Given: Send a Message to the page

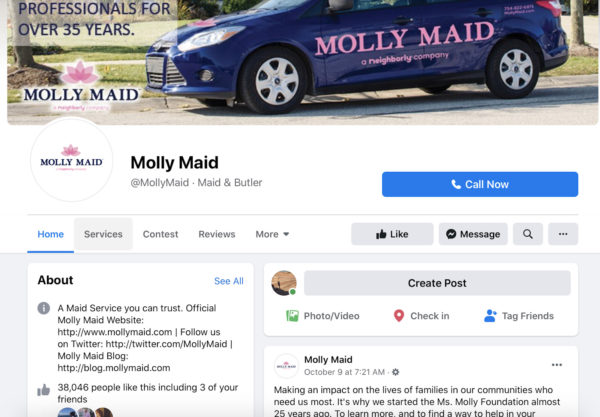Looking at the screenshot, I should [x=473, y=234].
